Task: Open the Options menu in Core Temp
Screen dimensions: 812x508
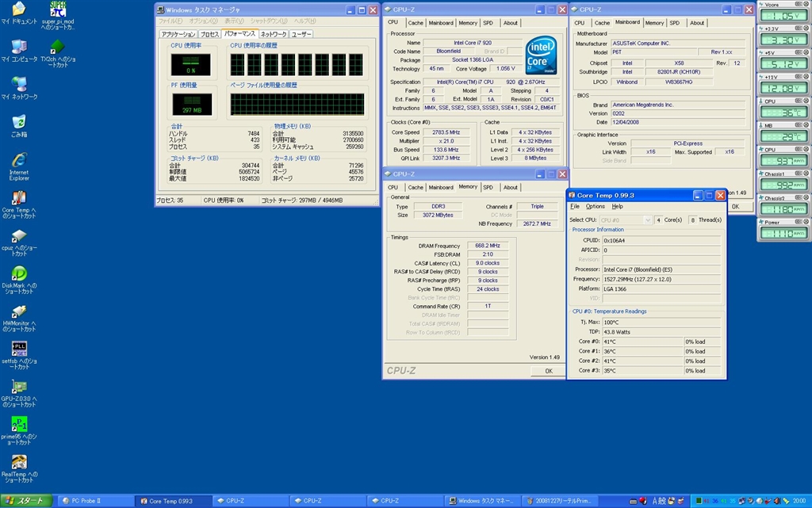Action: click(595, 206)
